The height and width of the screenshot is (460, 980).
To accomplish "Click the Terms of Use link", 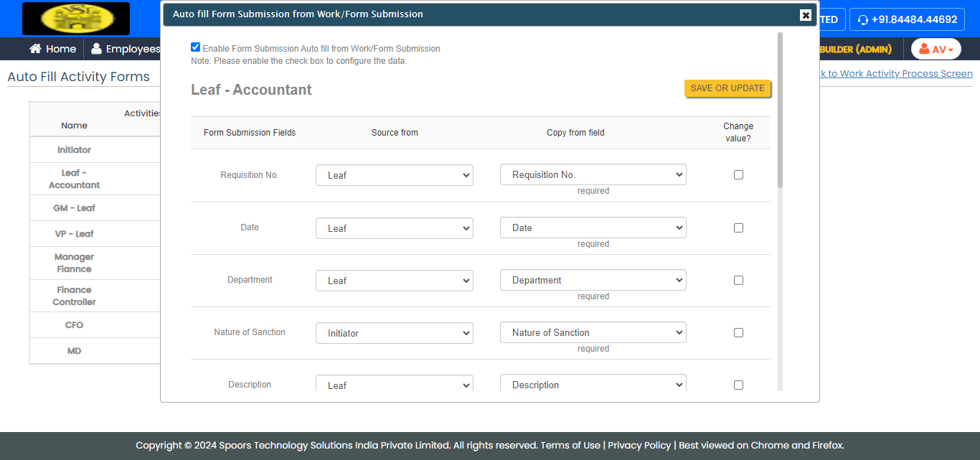I will [x=570, y=445].
